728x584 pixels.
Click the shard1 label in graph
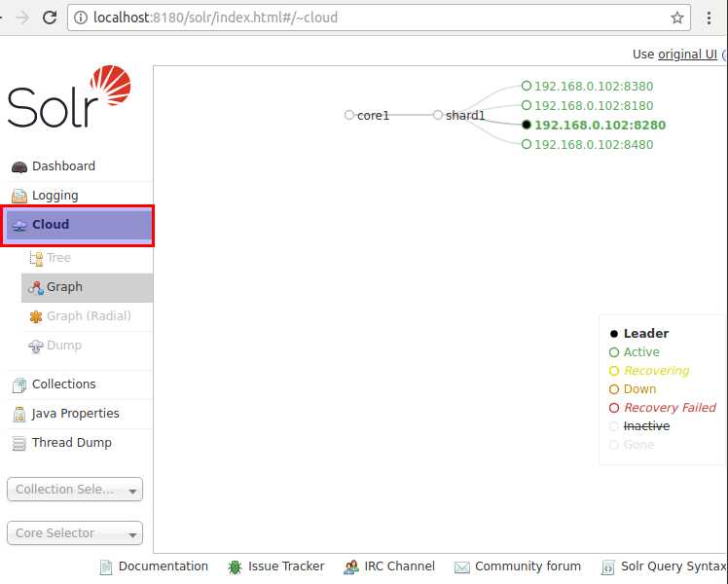[x=465, y=116]
